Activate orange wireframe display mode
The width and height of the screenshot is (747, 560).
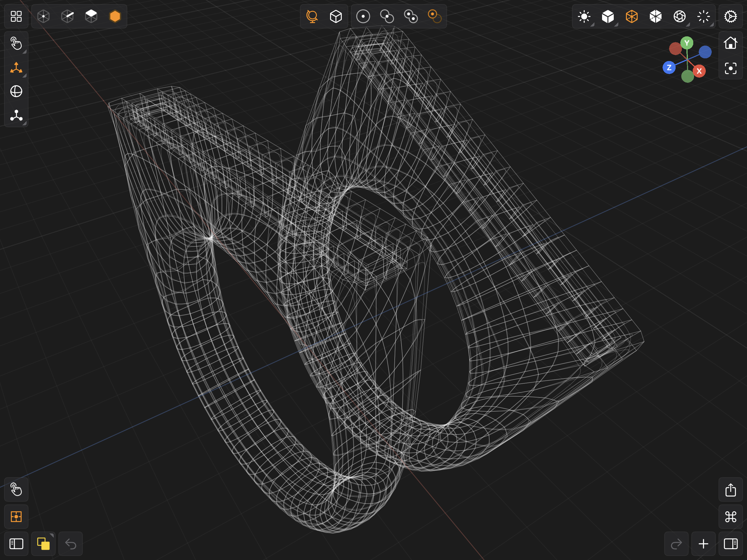632,16
